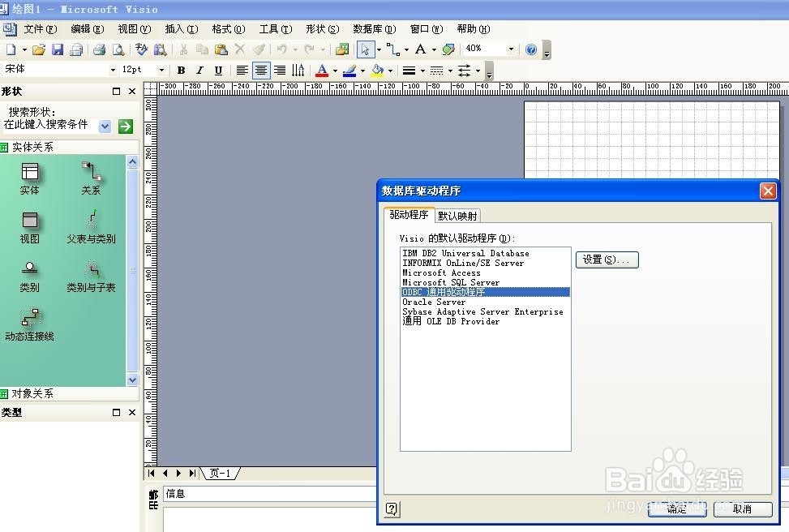The width and height of the screenshot is (789, 532).
Task: Open the line pattern dropdown arrow
Action: pyautogui.click(x=450, y=71)
